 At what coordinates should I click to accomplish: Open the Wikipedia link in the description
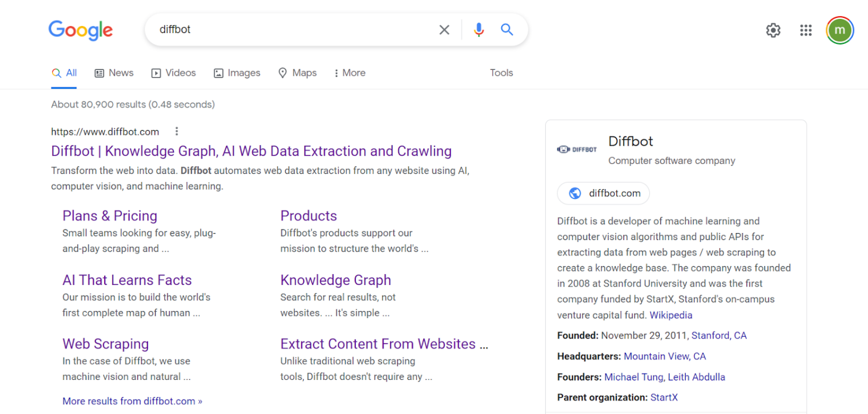(x=671, y=315)
